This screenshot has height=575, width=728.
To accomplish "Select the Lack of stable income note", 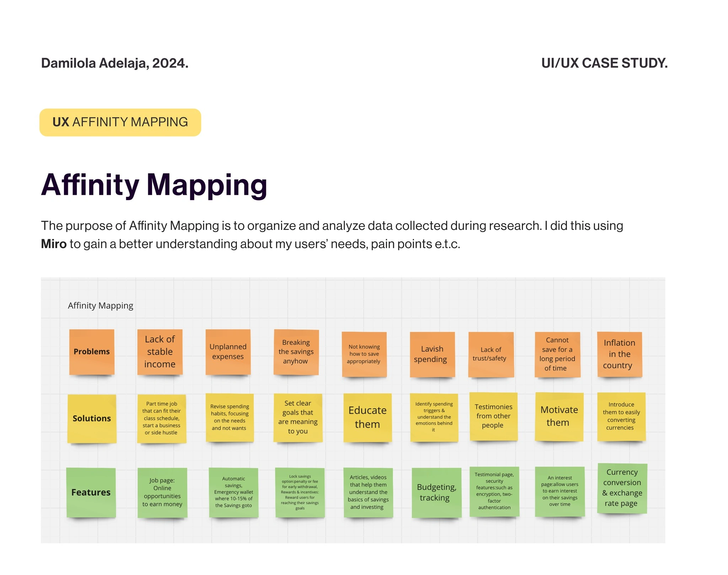I will click(x=160, y=352).
